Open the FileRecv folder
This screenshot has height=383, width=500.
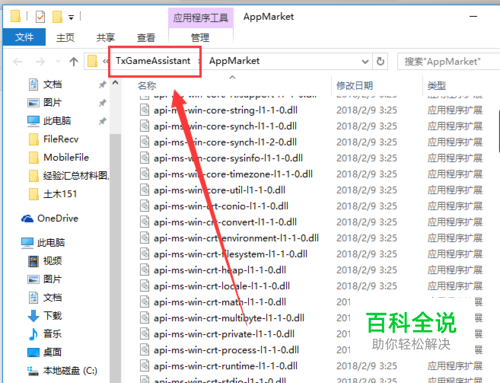61,139
